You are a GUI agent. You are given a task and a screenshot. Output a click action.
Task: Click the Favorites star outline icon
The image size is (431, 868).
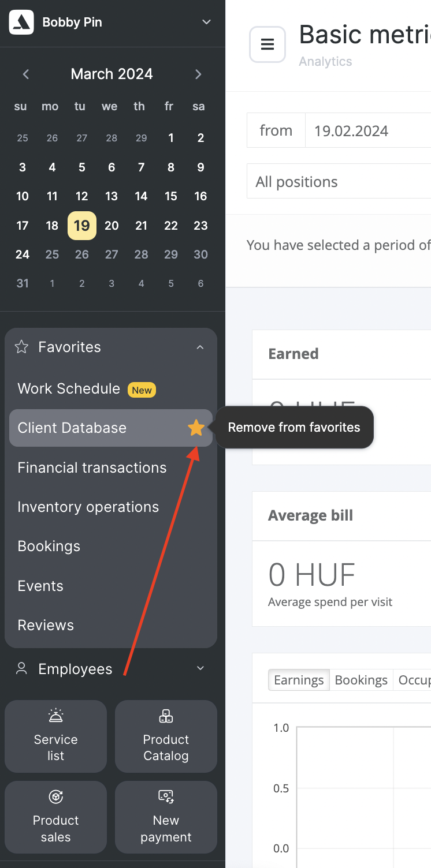pos(21,347)
